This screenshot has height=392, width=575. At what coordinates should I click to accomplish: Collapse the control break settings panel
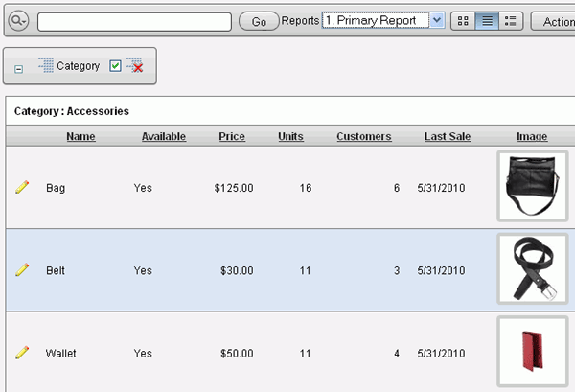click(x=19, y=69)
